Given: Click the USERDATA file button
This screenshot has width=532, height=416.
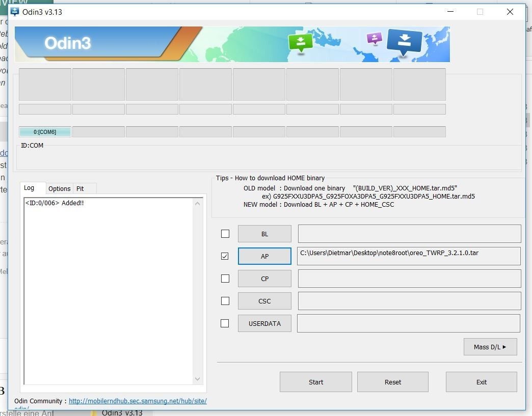Looking at the screenshot, I should click(x=264, y=323).
